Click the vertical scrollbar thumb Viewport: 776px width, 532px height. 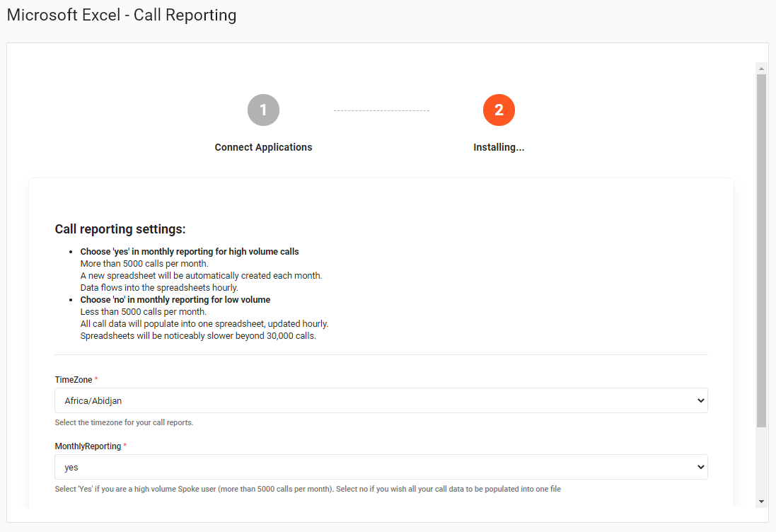761,250
